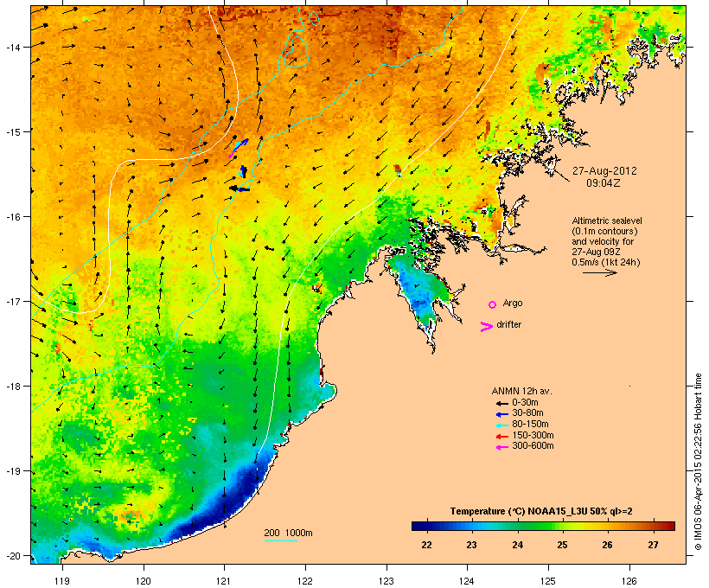Screen dimensions: 709x588
Task: Click the red 150-300m legend arrow
Action: click(501, 437)
